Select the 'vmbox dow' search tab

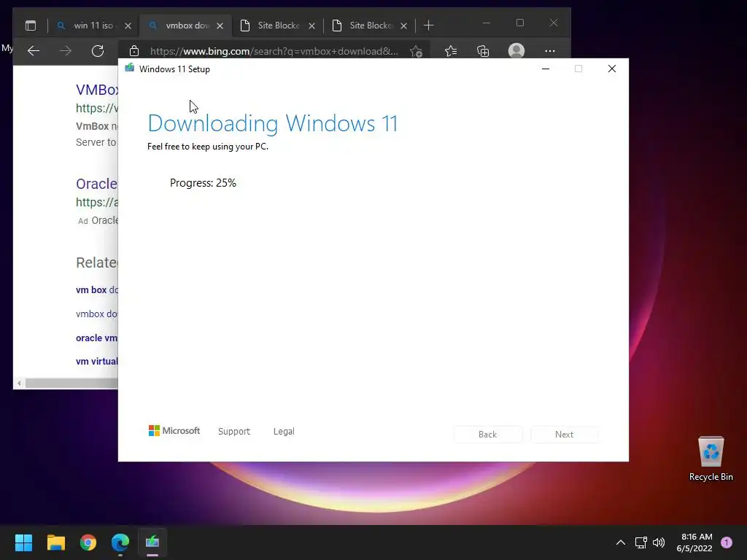tap(187, 26)
